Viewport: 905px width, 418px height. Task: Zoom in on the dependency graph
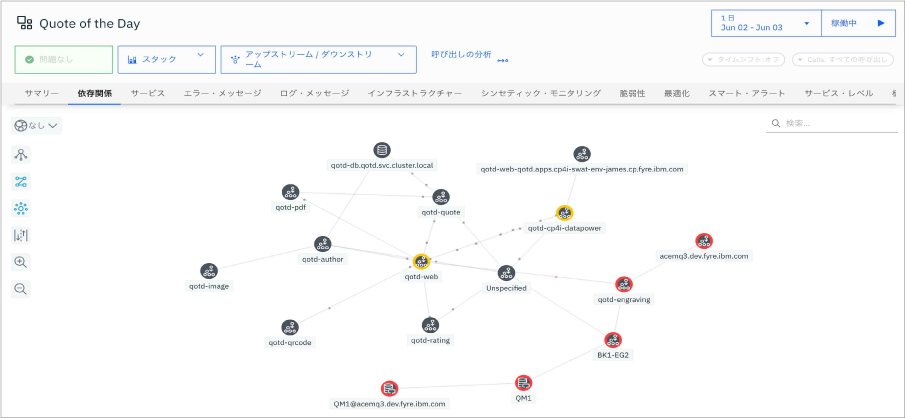click(x=21, y=262)
